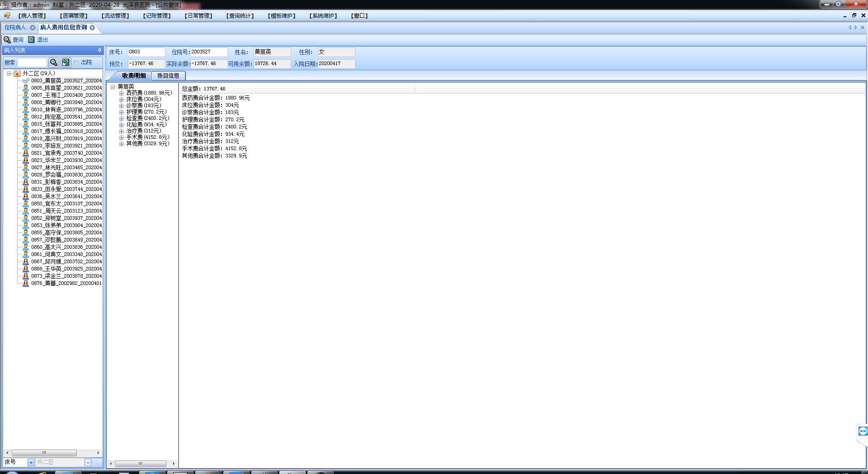The image size is (868, 474).
Task: Click the pin icon on the 病人列表 panel header
Action: tap(99, 50)
